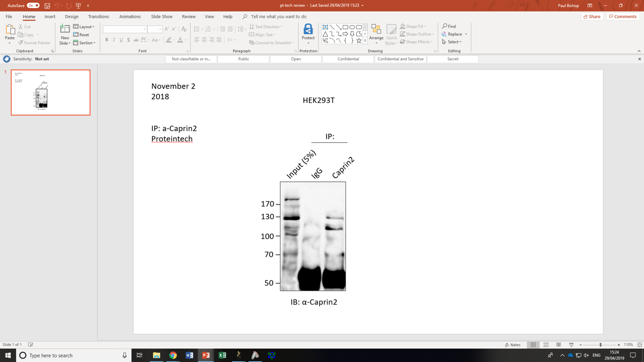Start slideshow from beginning icon

(x=78, y=6)
